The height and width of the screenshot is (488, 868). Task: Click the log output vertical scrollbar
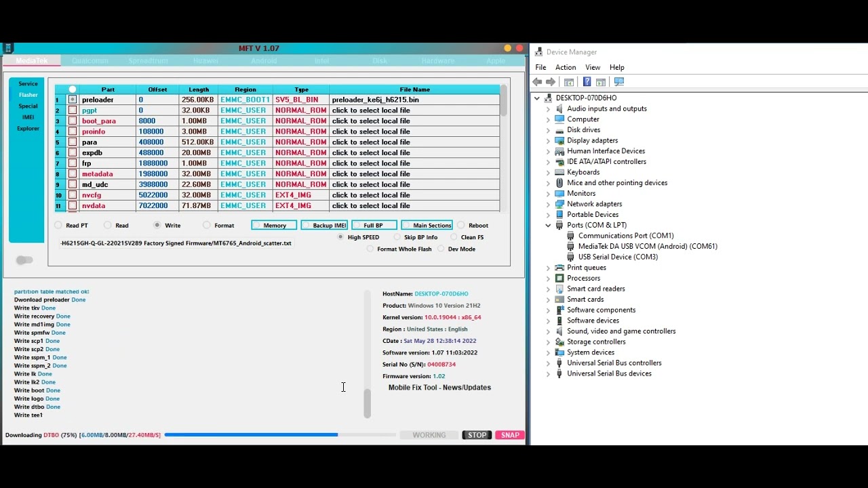pyautogui.click(x=367, y=354)
